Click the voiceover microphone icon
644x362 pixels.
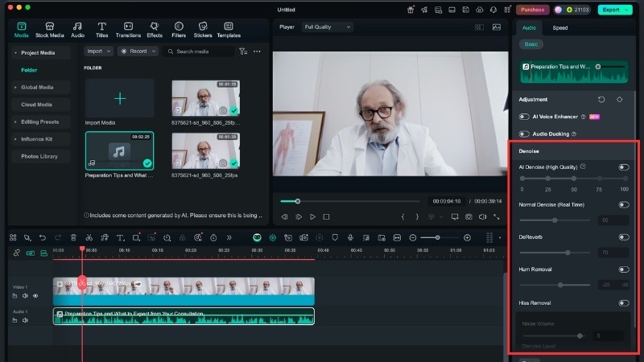point(350,237)
